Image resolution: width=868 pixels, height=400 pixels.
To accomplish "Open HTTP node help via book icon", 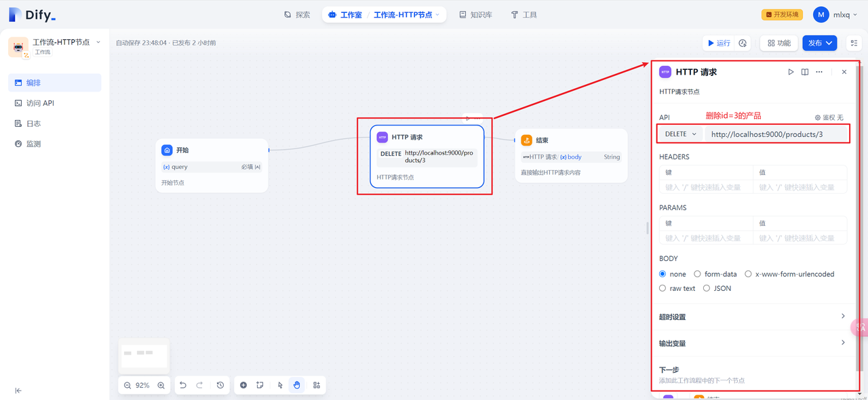I will click(804, 71).
